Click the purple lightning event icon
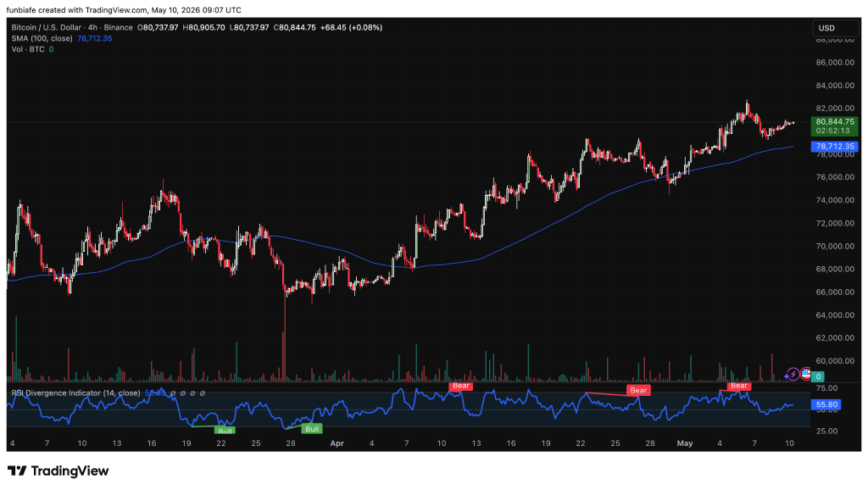 coord(793,375)
